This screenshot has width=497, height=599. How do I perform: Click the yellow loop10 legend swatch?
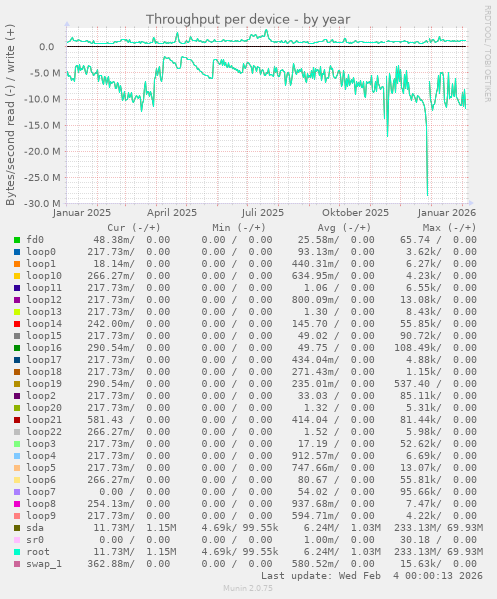pos(17,276)
